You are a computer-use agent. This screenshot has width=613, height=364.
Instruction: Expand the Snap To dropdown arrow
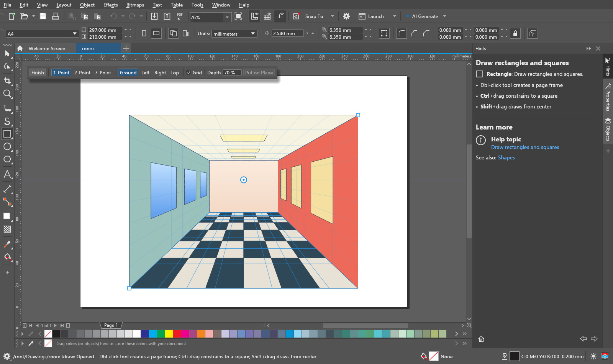(x=333, y=16)
